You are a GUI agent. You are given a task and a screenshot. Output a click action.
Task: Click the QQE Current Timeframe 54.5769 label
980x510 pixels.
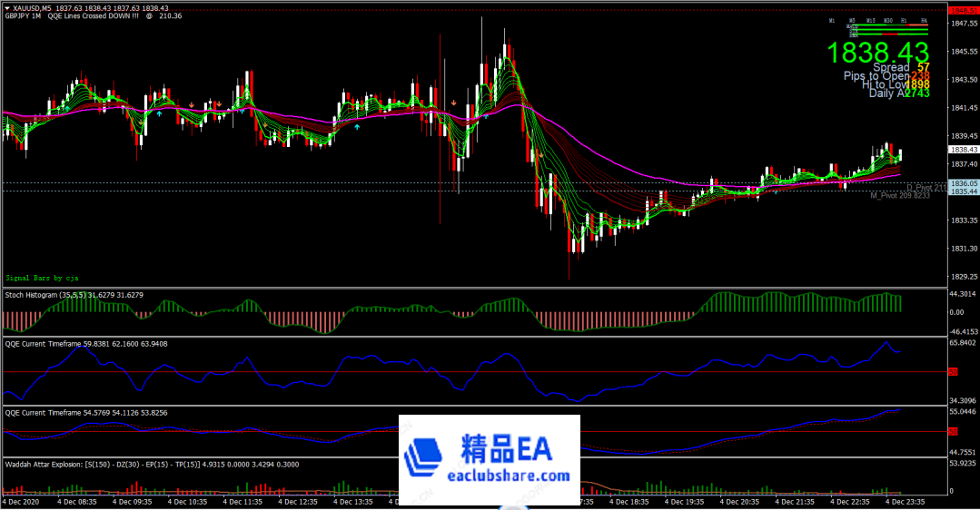coord(85,413)
